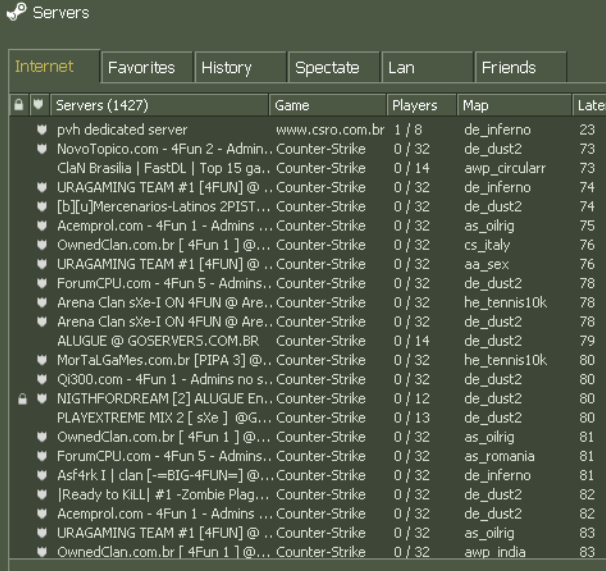
Task: Sort servers by Map column header
Action: pos(475,105)
